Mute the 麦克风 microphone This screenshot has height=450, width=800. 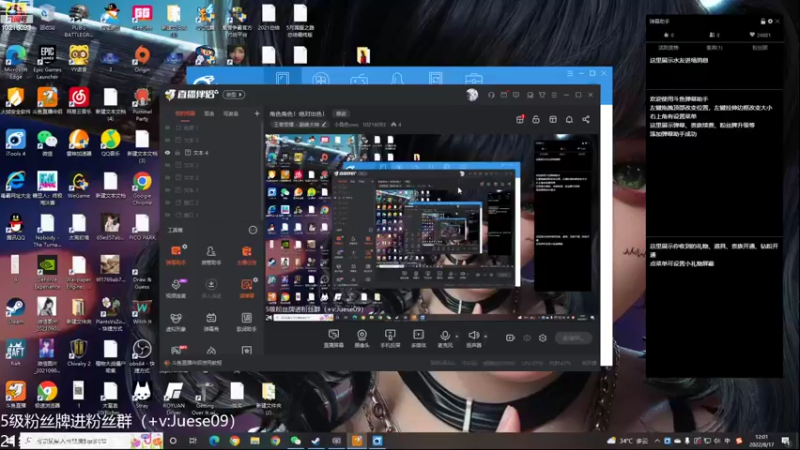pyautogui.click(x=445, y=338)
